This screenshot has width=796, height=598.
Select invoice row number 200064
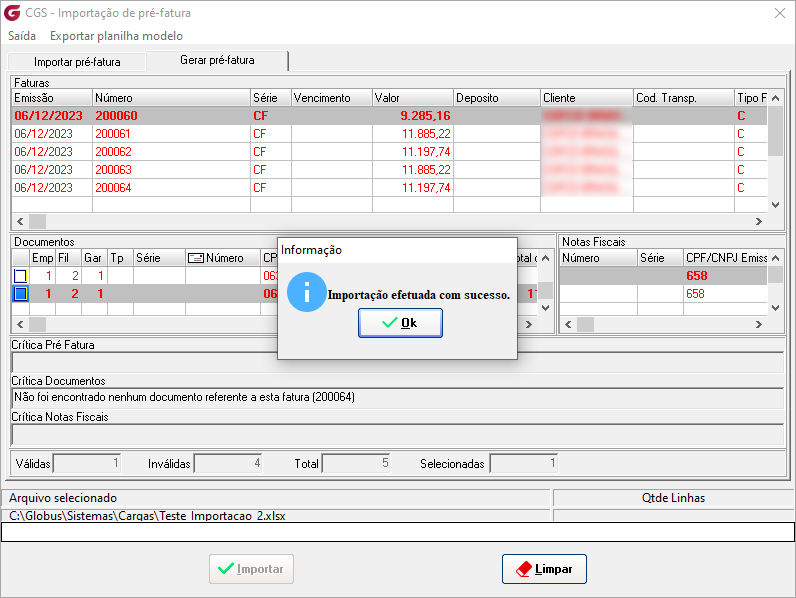point(389,187)
